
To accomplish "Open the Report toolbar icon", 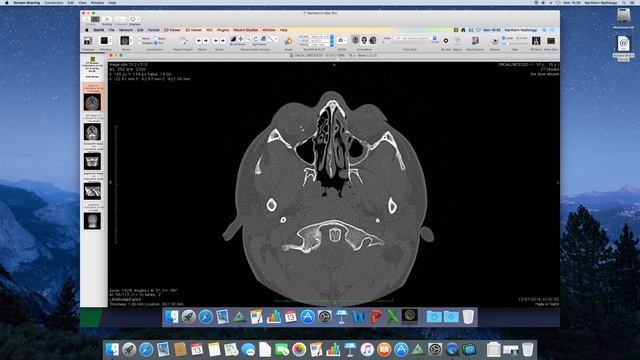I will tap(458, 40).
